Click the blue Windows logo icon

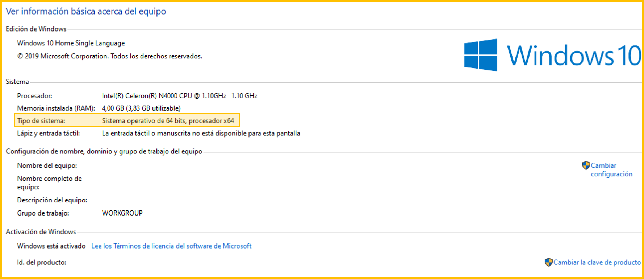pyautogui.click(x=481, y=55)
